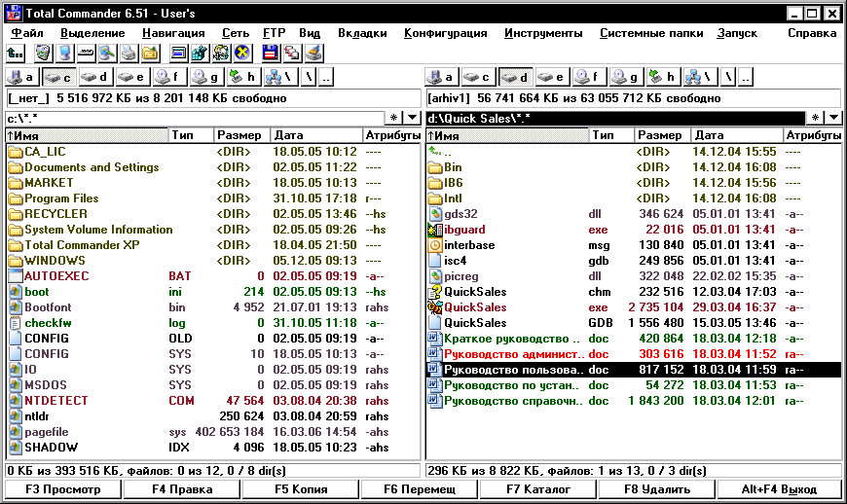
Task: Click the F6 Перемещ button
Action: 420,489
